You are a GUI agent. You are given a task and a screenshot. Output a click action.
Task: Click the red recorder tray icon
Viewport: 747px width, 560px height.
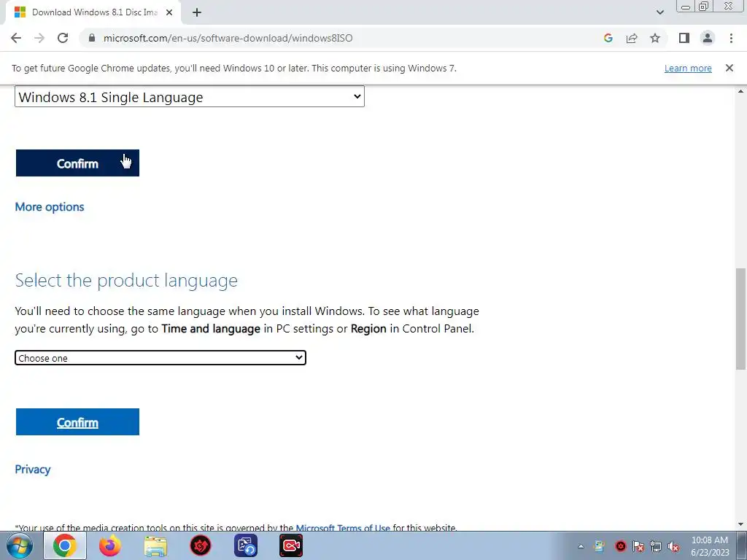(620, 546)
